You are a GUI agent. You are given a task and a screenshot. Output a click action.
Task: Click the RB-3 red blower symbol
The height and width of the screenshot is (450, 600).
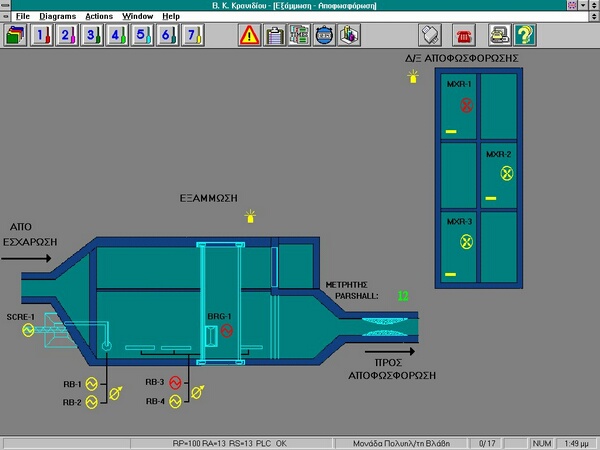pos(175,382)
